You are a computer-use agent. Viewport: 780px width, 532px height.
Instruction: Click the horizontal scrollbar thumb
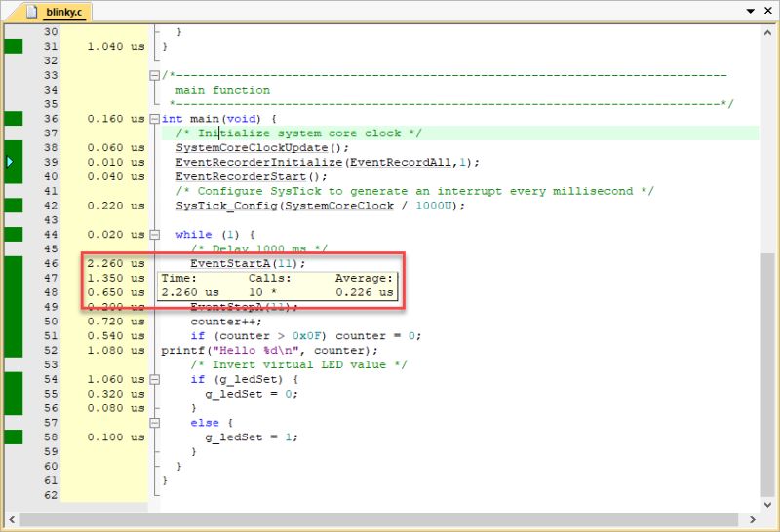click(x=378, y=520)
